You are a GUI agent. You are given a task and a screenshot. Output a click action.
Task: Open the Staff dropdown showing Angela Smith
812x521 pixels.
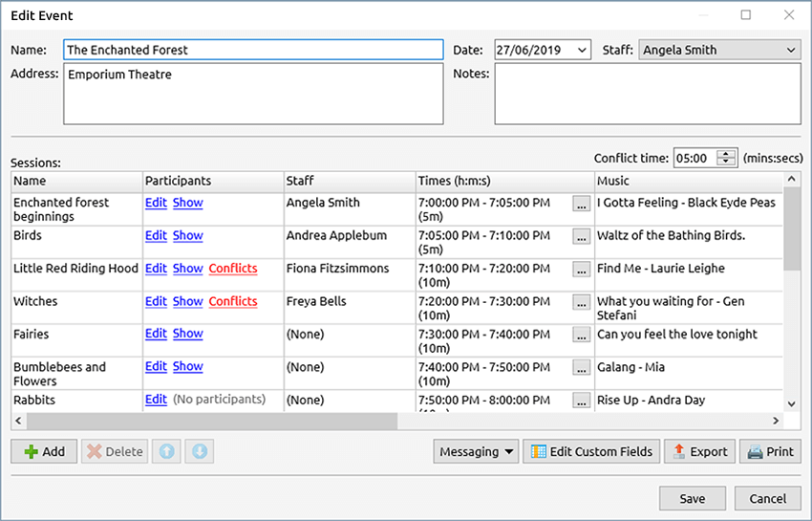[x=791, y=50]
